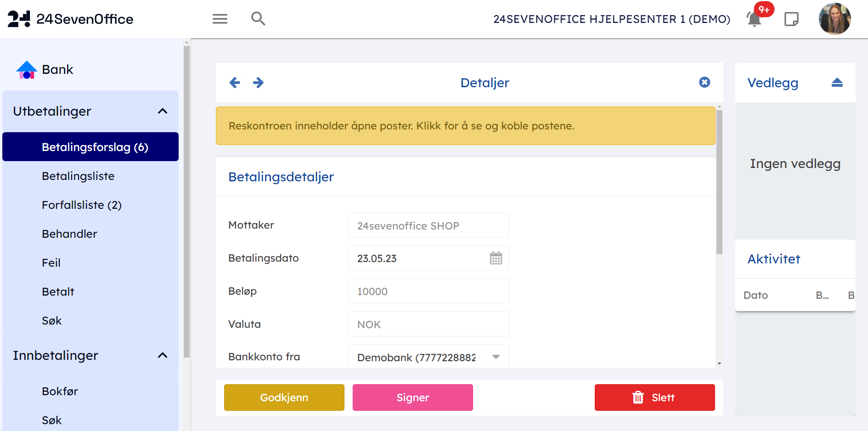Select Betalingsliste in the sidebar
Viewport: 868px width, 431px height.
tap(78, 176)
